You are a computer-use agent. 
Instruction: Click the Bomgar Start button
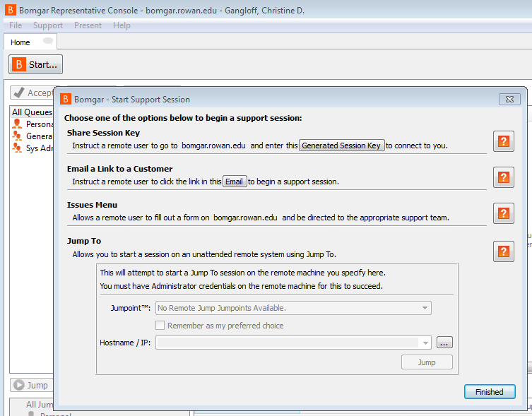pos(35,64)
